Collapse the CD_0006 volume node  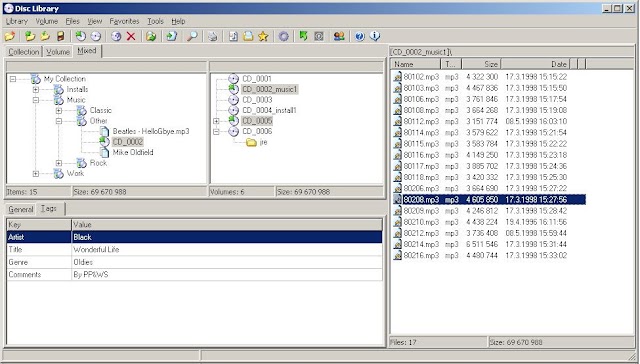pyautogui.click(x=216, y=131)
